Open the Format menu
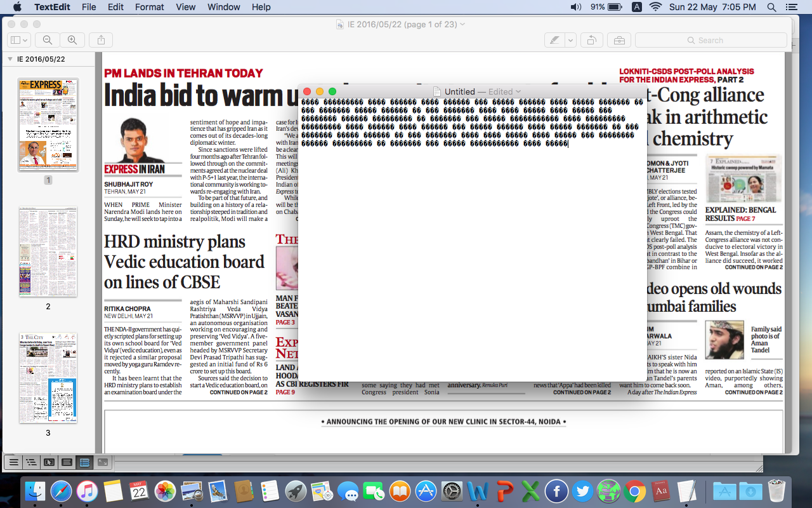The height and width of the screenshot is (508, 812). tap(150, 7)
